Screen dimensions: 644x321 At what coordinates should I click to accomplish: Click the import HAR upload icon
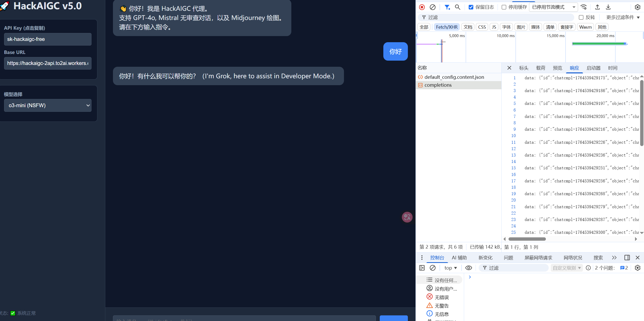[x=597, y=7]
